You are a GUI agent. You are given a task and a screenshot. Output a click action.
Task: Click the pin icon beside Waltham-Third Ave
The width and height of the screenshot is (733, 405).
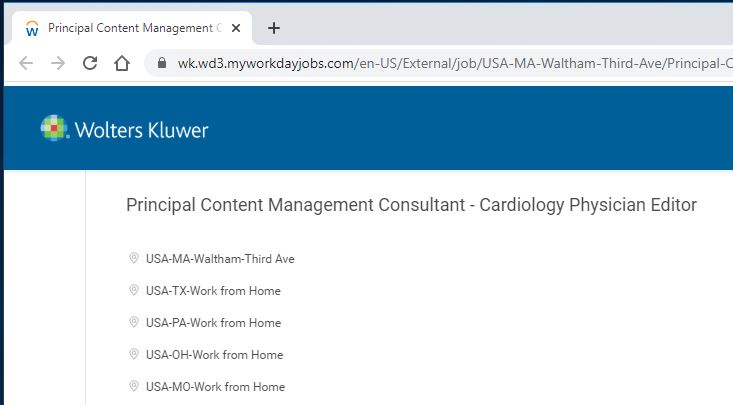[134, 258]
